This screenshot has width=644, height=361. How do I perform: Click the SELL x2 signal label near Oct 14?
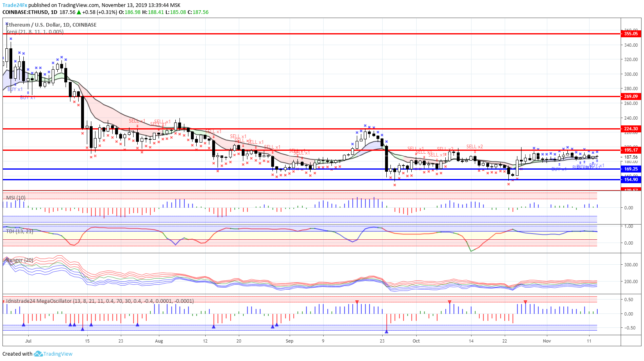(474, 147)
